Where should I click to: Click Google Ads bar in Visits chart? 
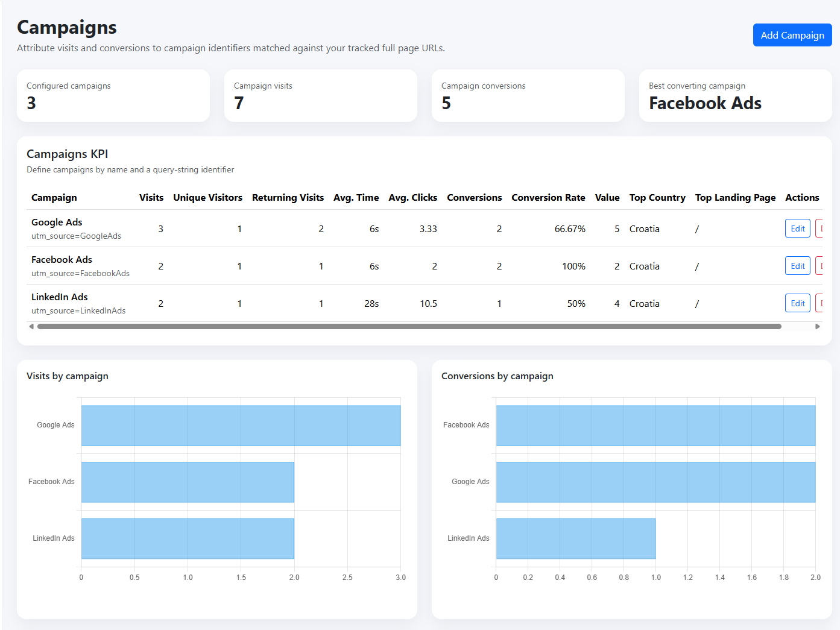[241, 426]
